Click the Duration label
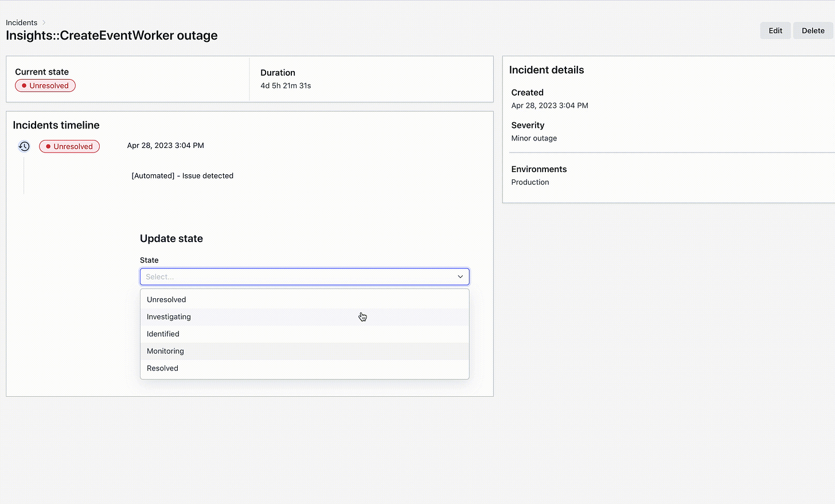835x504 pixels. tap(278, 73)
